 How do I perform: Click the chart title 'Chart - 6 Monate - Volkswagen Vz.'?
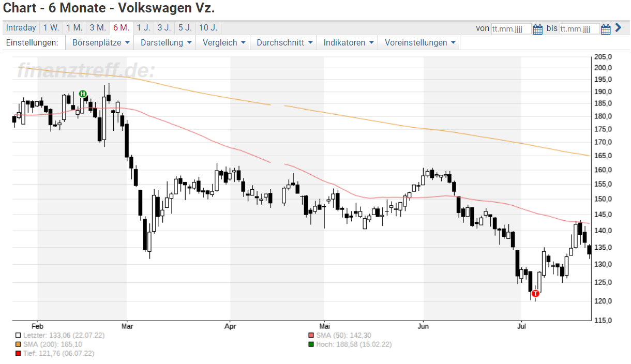(109, 8)
